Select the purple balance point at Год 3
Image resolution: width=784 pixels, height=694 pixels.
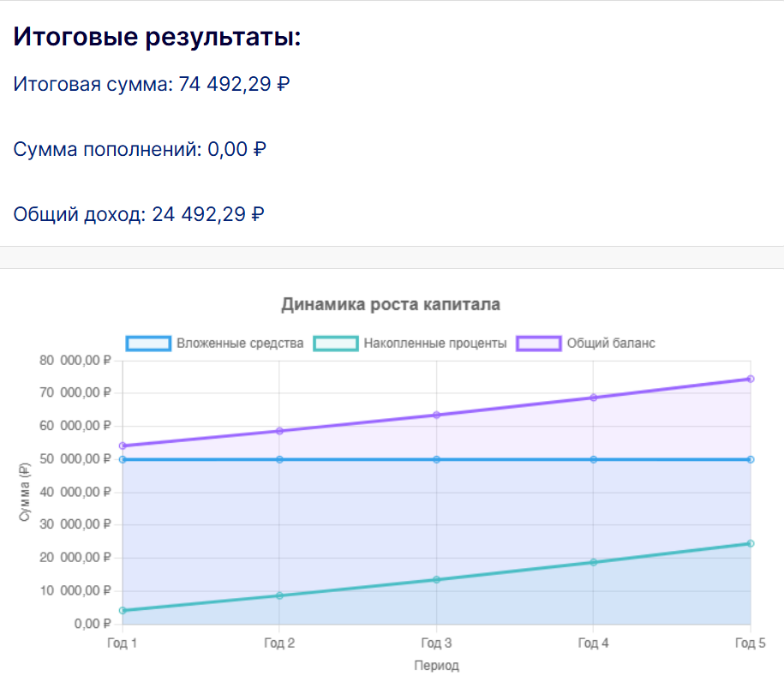click(x=436, y=415)
